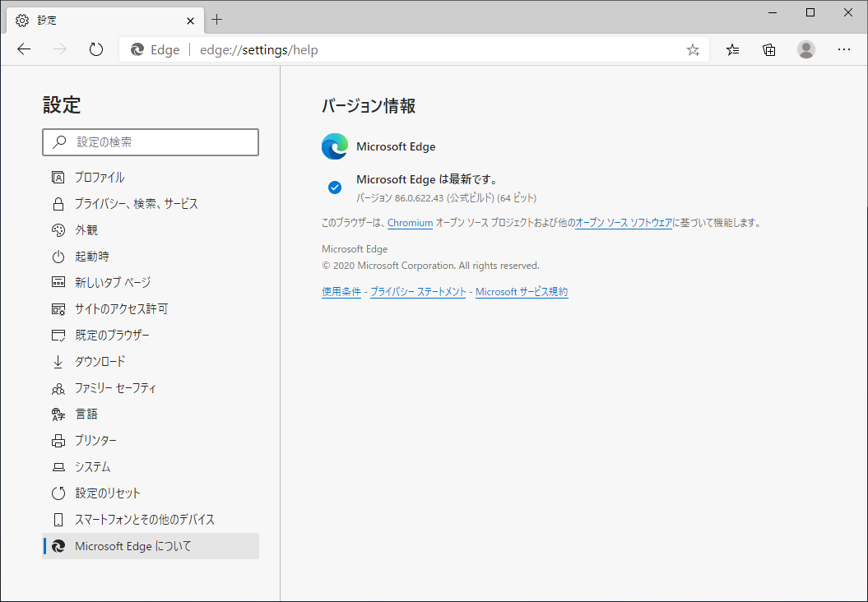
Task: Open システム settings section
Action: click(96, 466)
